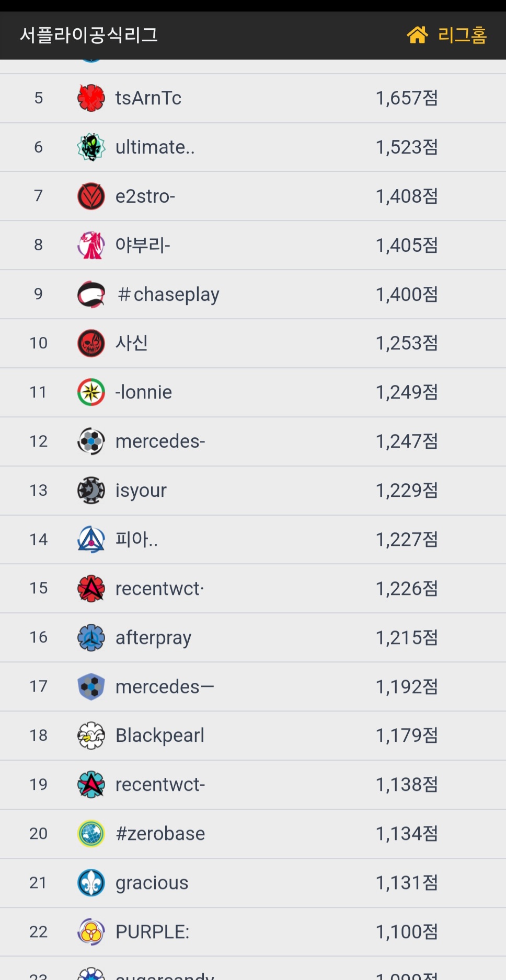
Task: Select the rank 14 number for 피아..
Action: click(39, 539)
